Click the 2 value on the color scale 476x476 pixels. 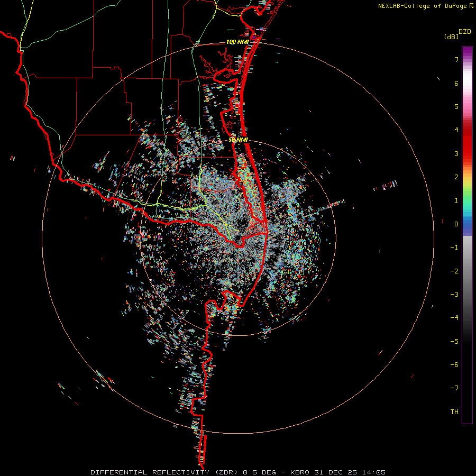[x=456, y=177]
